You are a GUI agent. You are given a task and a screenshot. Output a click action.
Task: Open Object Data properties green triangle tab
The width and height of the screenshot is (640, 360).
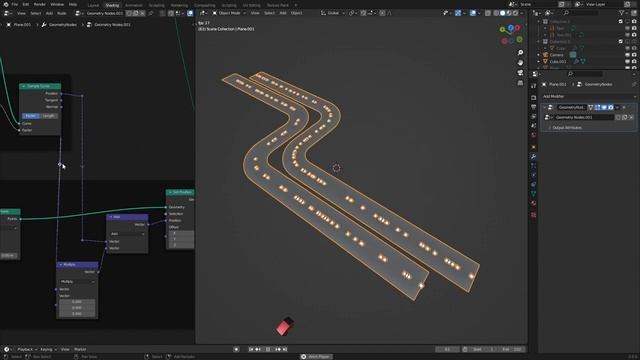coord(533,193)
